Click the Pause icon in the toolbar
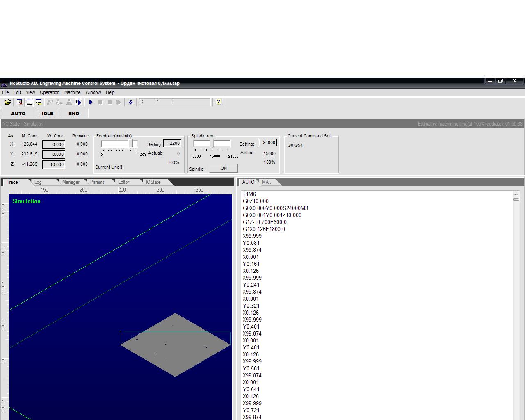The image size is (525, 420). pyautogui.click(x=100, y=102)
